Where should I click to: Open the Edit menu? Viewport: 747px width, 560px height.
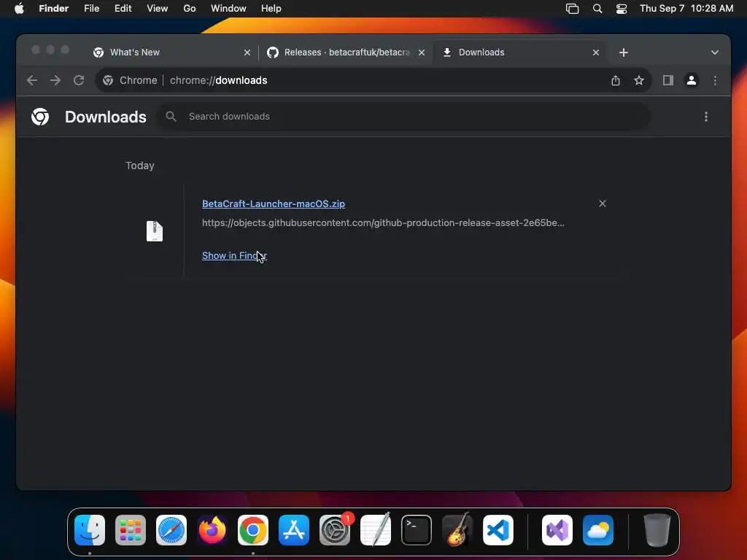tap(123, 9)
